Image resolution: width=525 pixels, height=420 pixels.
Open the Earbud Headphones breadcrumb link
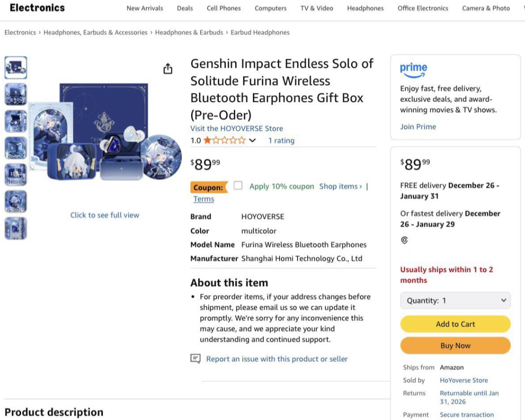click(x=260, y=32)
